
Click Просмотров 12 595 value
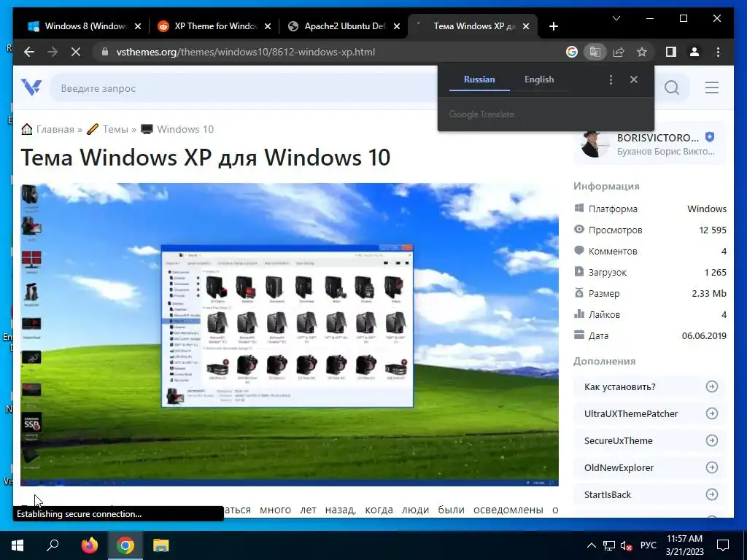click(x=713, y=230)
